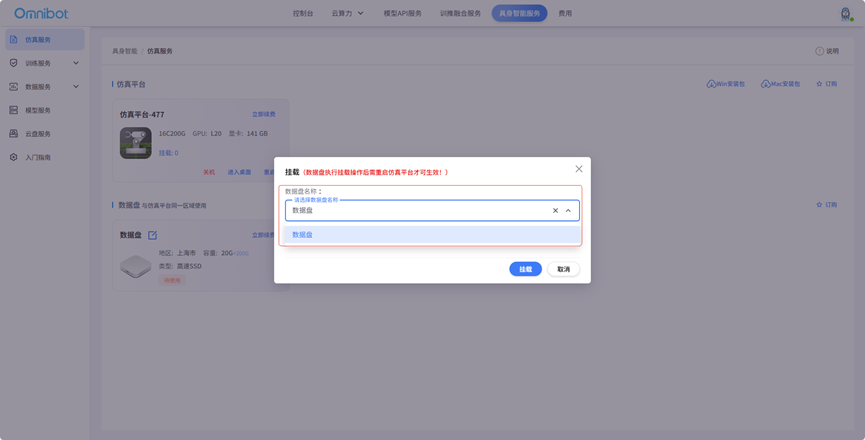865x440 pixels.
Task: Open 云盘服务 via its sidebar icon
Action: pos(14,133)
